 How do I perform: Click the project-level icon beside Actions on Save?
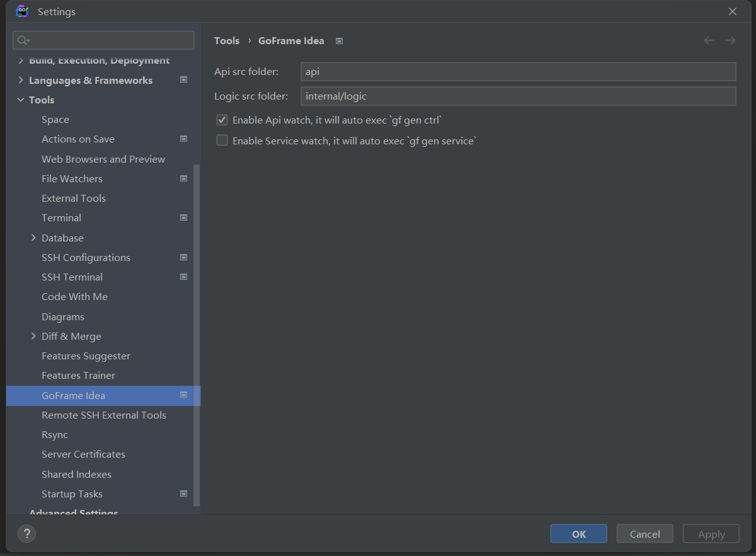pyautogui.click(x=184, y=139)
